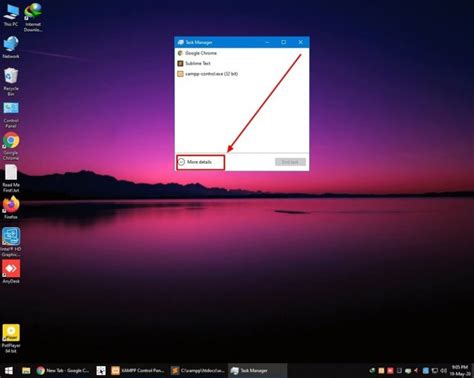The height and width of the screenshot is (378, 474).
Task: Select the Intel HD Graphics desktop icon
Action: (x=11, y=242)
